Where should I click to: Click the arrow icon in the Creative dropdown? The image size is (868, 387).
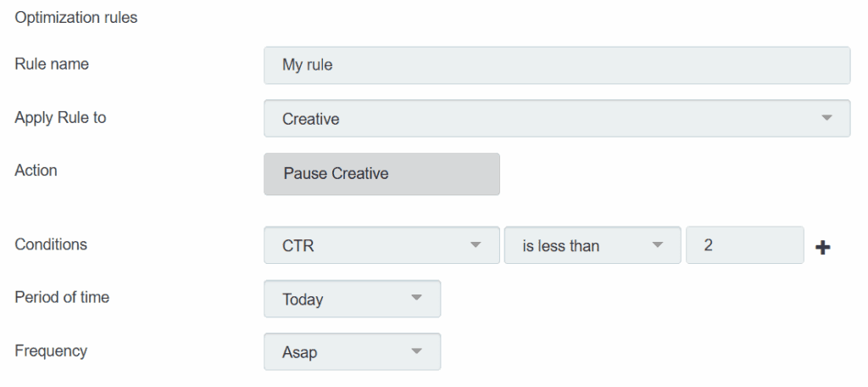827,119
